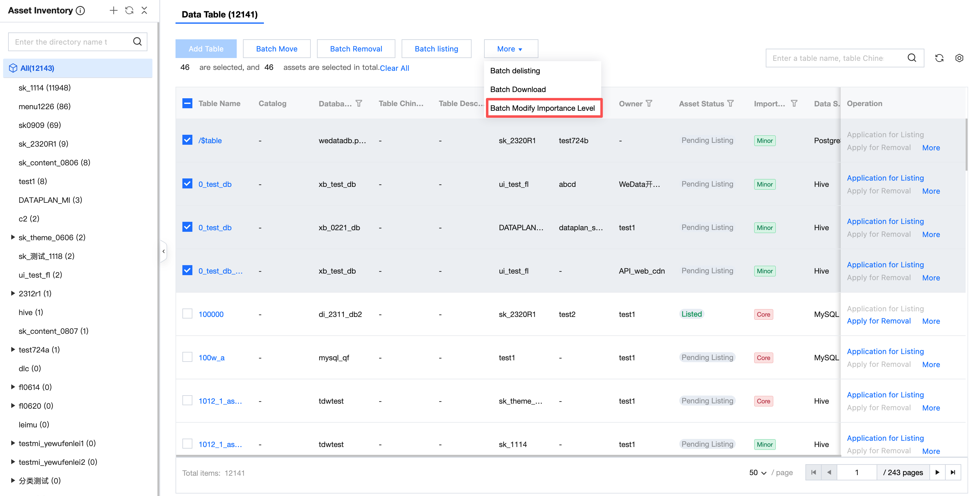The image size is (980, 496).
Task: Click the Batch Move button
Action: [277, 49]
